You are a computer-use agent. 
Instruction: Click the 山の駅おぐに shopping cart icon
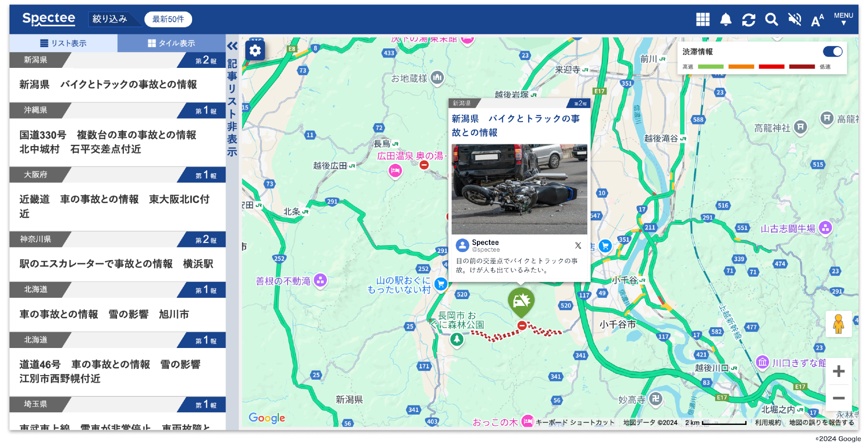click(x=440, y=284)
